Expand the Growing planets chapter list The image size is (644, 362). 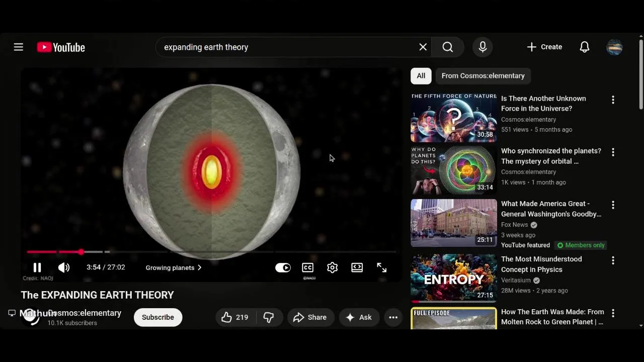pyautogui.click(x=174, y=267)
